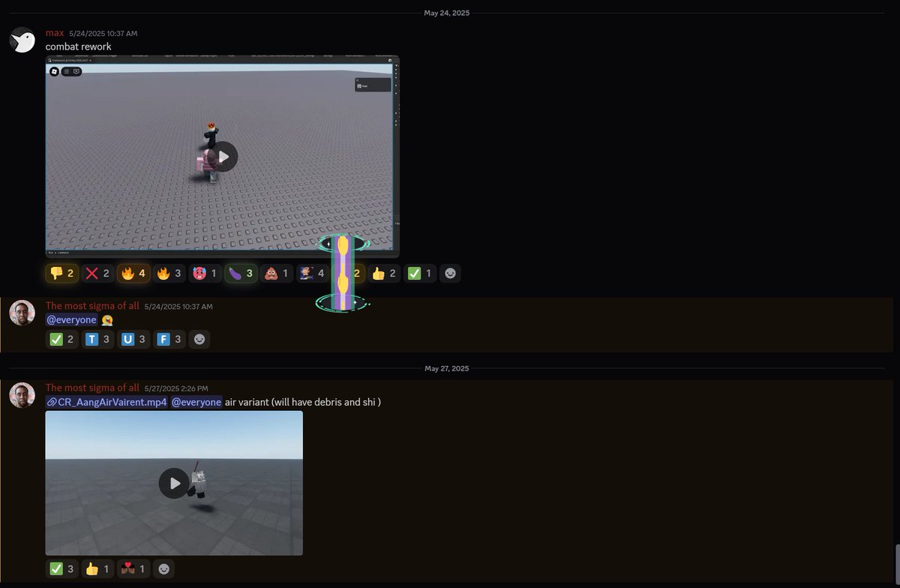Viewport: 900px width, 588px height.
Task: Click the 'May 27, 2025' date divider label
Action: click(x=446, y=368)
